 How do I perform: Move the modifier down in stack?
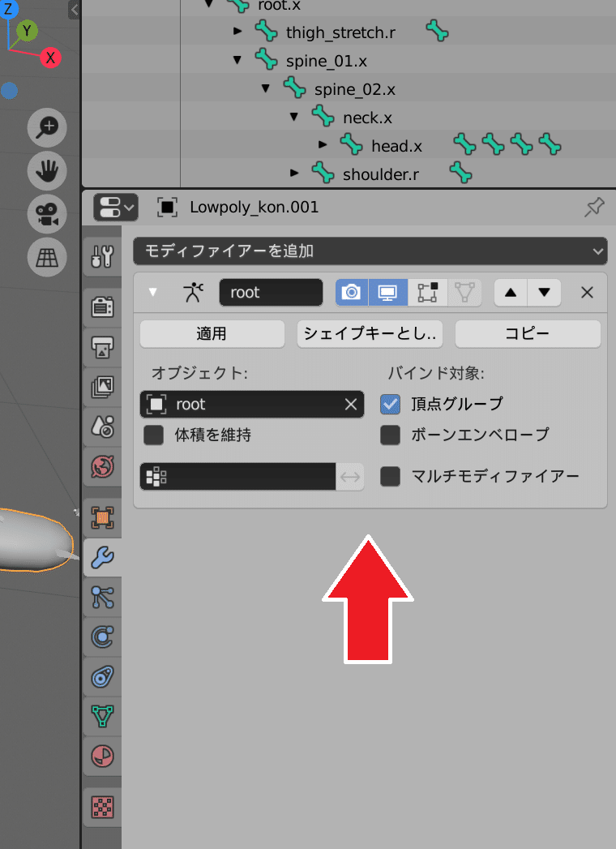tap(545, 293)
